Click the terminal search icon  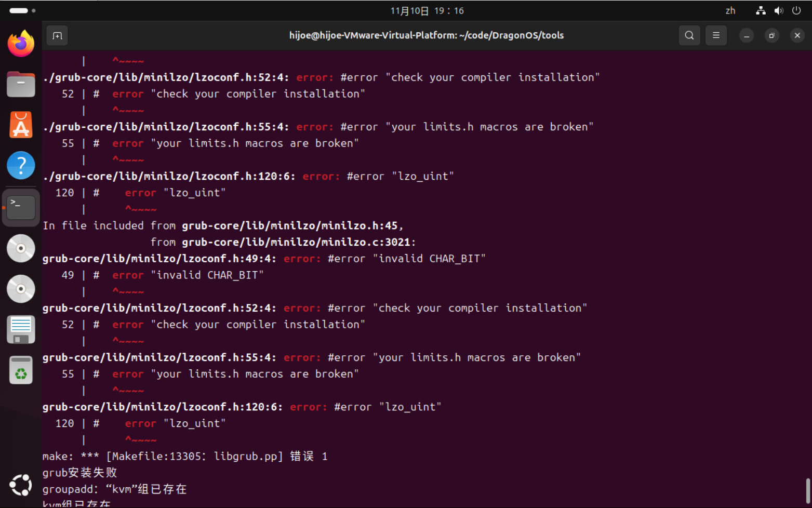click(x=689, y=35)
